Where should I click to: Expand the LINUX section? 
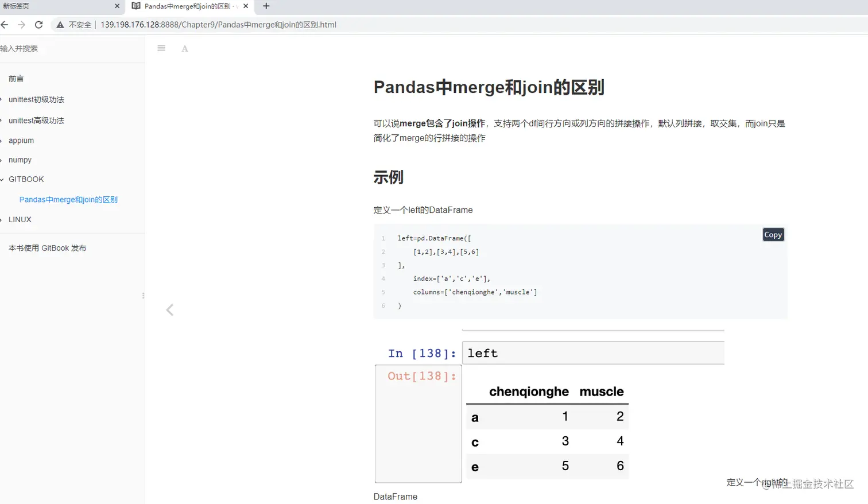[x=20, y=219]
